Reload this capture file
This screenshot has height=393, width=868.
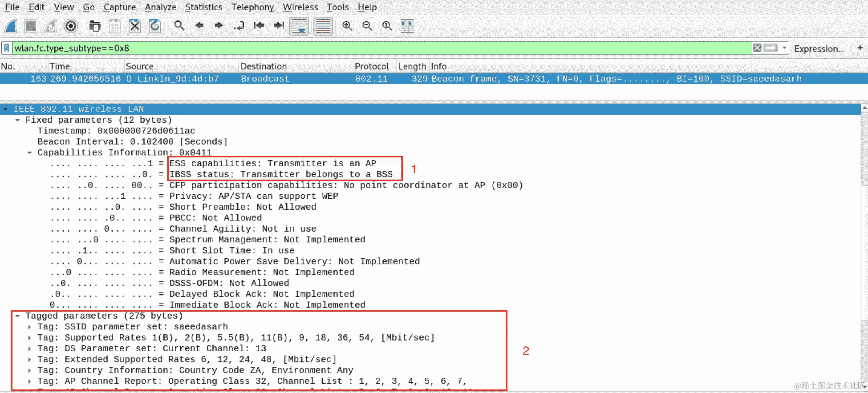pos(154,26)
